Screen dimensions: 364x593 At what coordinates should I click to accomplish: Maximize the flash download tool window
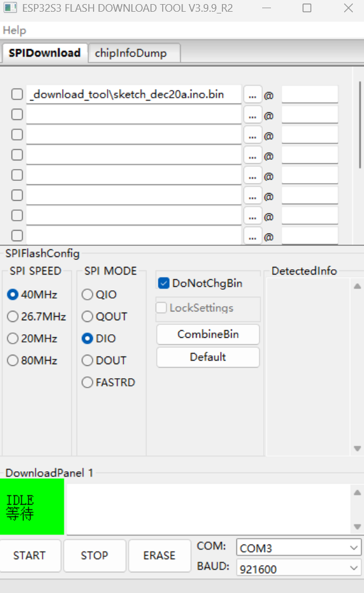point(307,8)
